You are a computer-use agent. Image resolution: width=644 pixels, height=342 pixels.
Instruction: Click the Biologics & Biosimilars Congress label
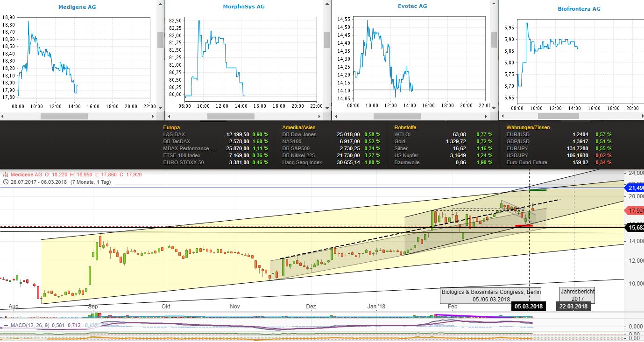pos(490,294)
